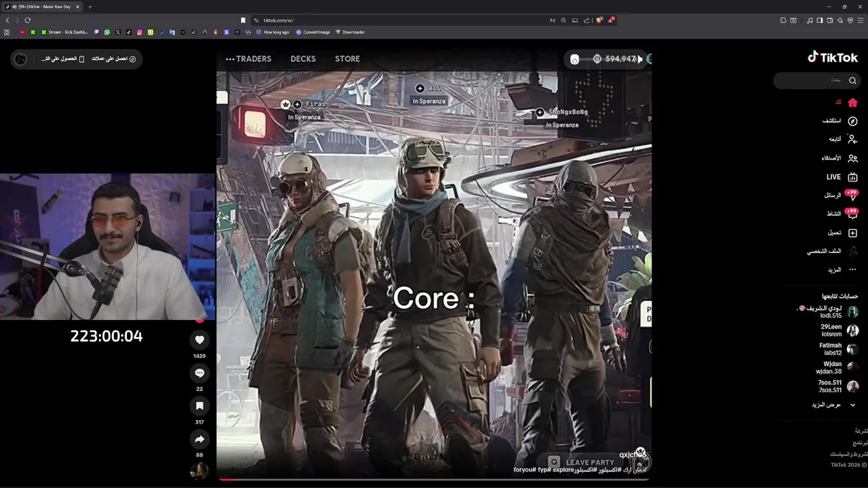
Task: Open the Stream - Kick Dashboard bookmark
Action: tap(65, 32)
